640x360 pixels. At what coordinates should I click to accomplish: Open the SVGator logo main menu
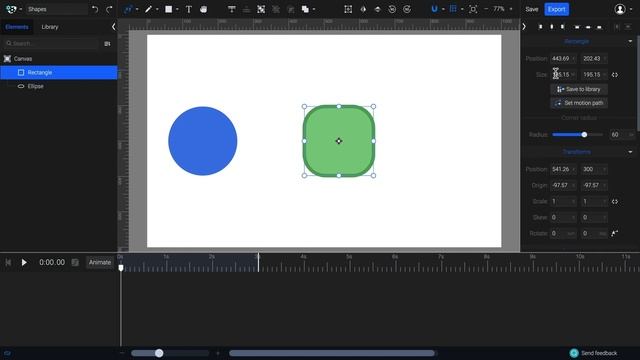tap(11, 9)
